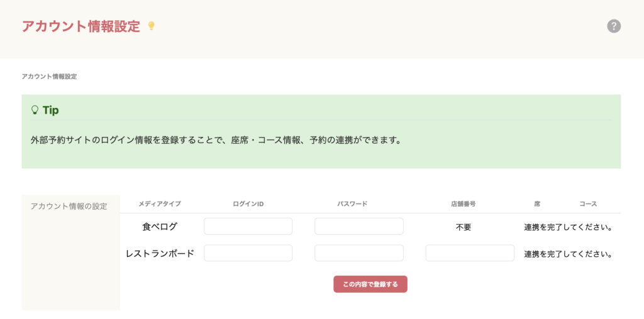Click the lightbulb icon in the Tip box
The height and width of the screenshot is (319, 644).
tap(35, 110)
